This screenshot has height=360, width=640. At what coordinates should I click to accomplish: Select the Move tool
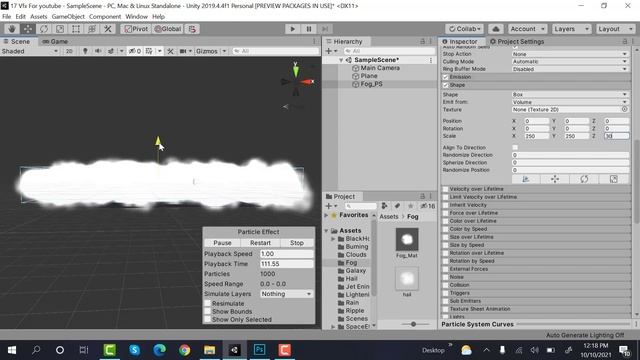pos(28,29)
